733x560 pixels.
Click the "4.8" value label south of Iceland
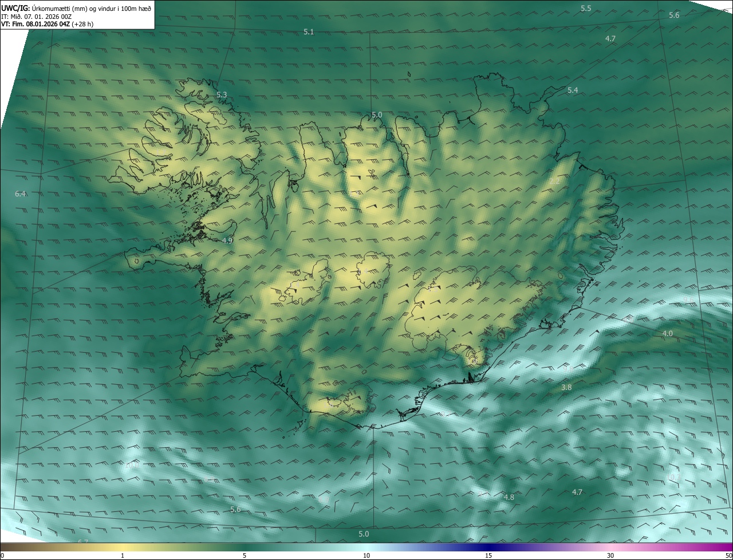point(509,497)
